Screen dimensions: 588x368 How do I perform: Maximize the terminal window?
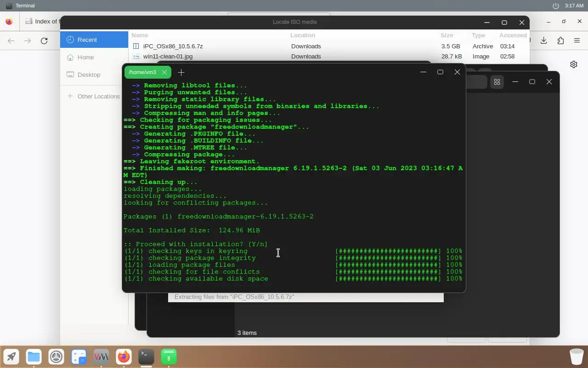(440, 72)
